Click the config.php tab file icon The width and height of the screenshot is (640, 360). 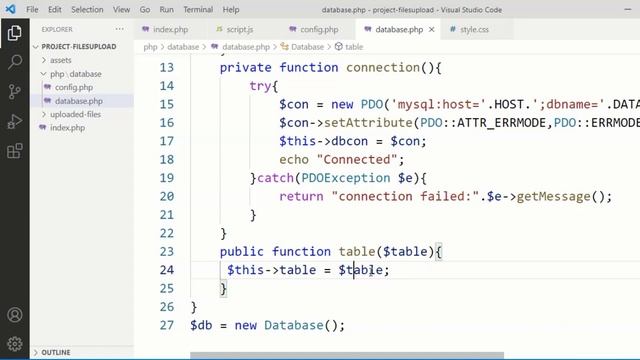tap(292, 29)
